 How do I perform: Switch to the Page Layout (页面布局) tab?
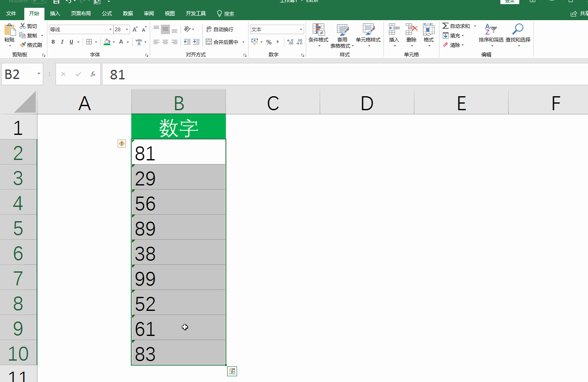(81, 14)
